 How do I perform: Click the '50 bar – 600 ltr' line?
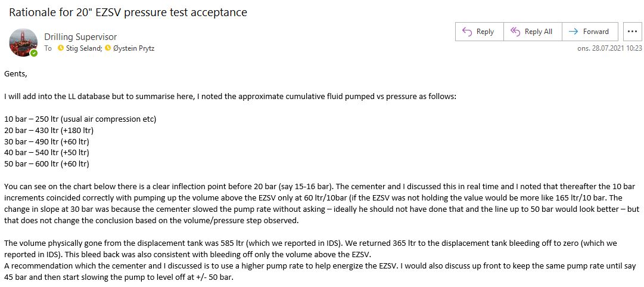click(46, 163)
